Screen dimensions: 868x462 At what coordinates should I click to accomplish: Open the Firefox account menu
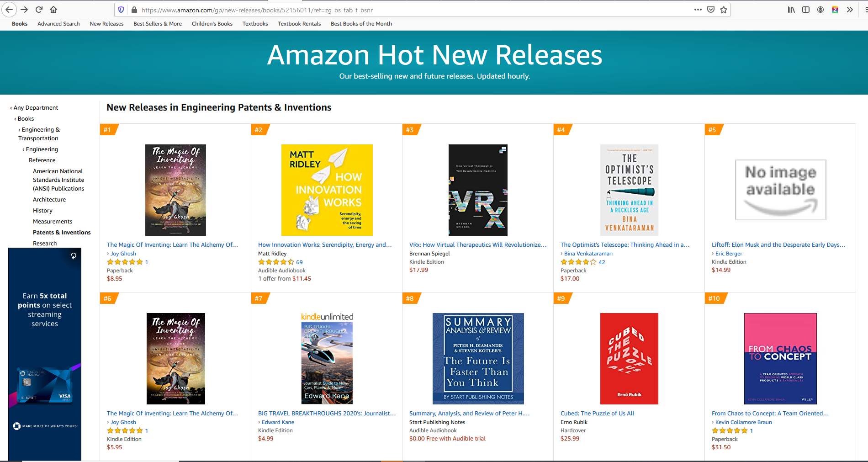point(820,10)
